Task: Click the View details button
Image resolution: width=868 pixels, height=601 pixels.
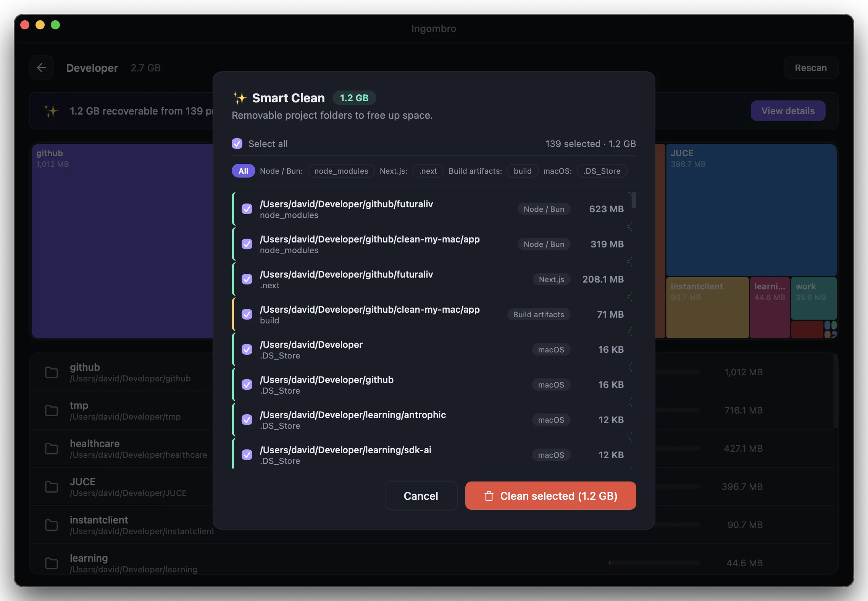Action: pyautogui.click(x=788, y=111)
